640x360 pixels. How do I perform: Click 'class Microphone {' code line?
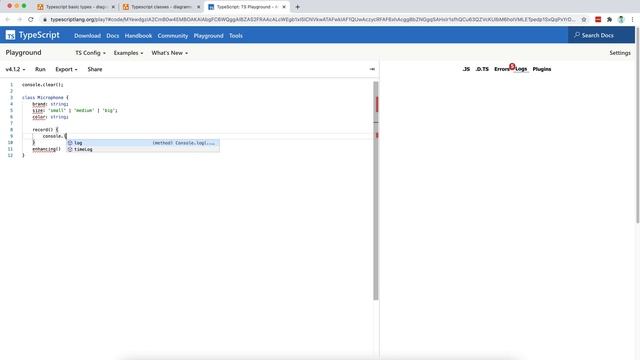click(x=45, y=98)
